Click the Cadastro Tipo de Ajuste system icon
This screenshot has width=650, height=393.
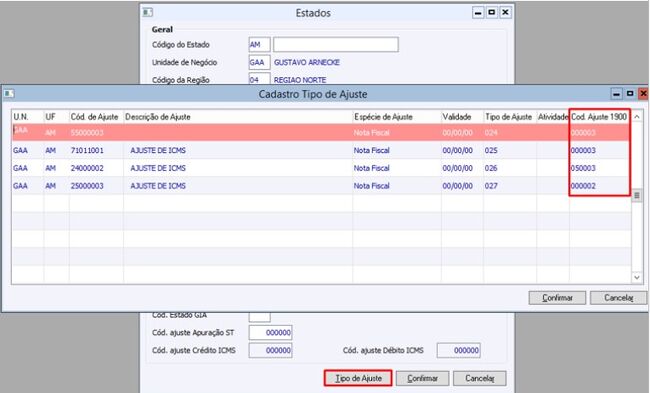(x=9, y=94)
